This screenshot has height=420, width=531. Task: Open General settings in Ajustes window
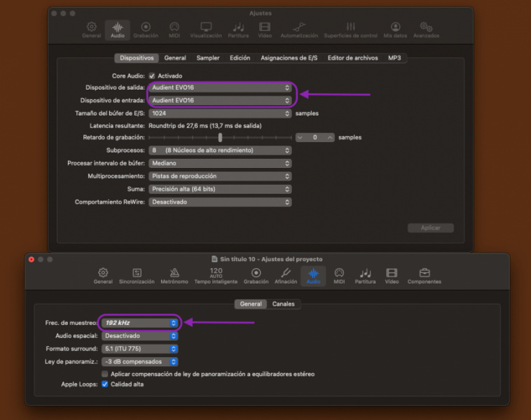(x=92, y=30)
